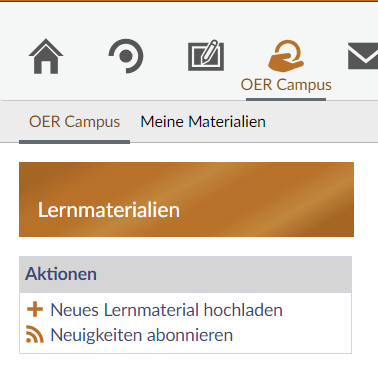Switch to the OER Campus sub-tab
378x391 pixels.
[74, 121]
